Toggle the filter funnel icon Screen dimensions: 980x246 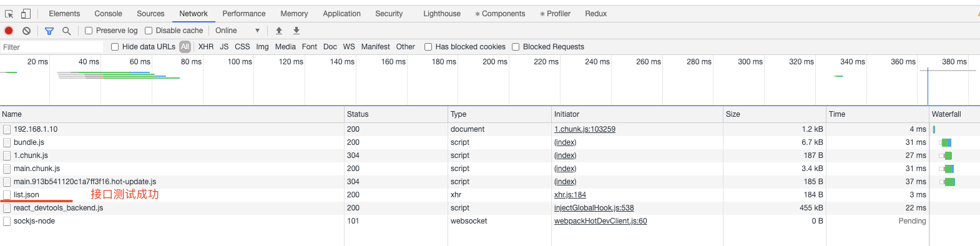pyautogui.click(x=49, y=31)
